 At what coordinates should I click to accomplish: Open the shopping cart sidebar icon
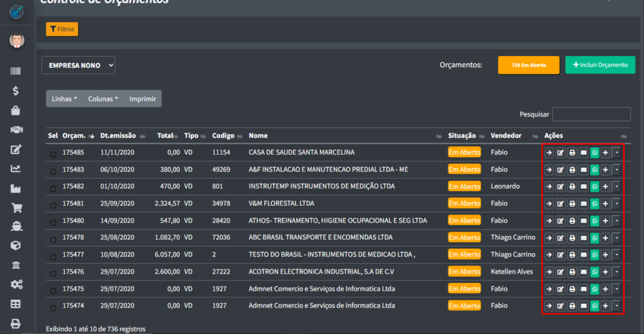16,208
